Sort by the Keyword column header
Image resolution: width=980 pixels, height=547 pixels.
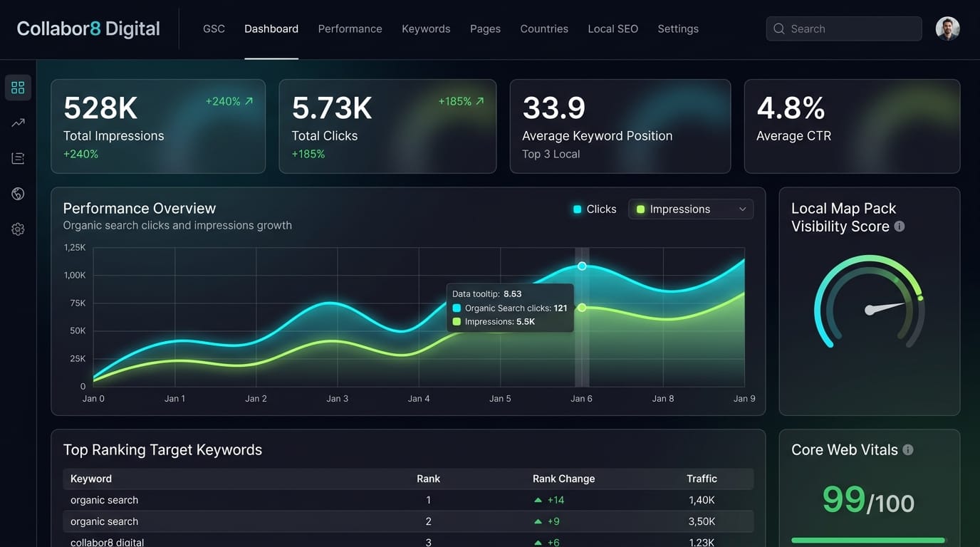pyautogui.click(x=91, y=479)
